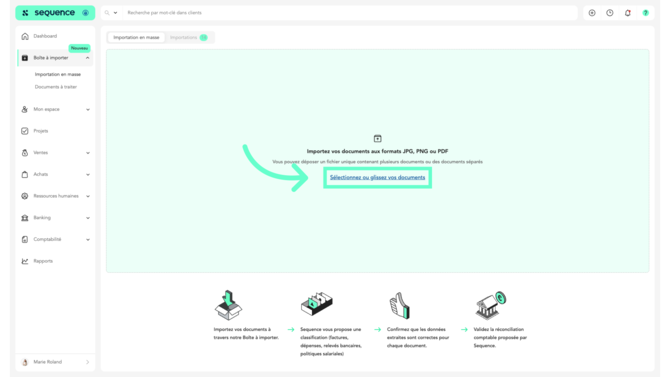Click the Banking bank icon
The height and width of the screenshot is (377, 670).
25,218
